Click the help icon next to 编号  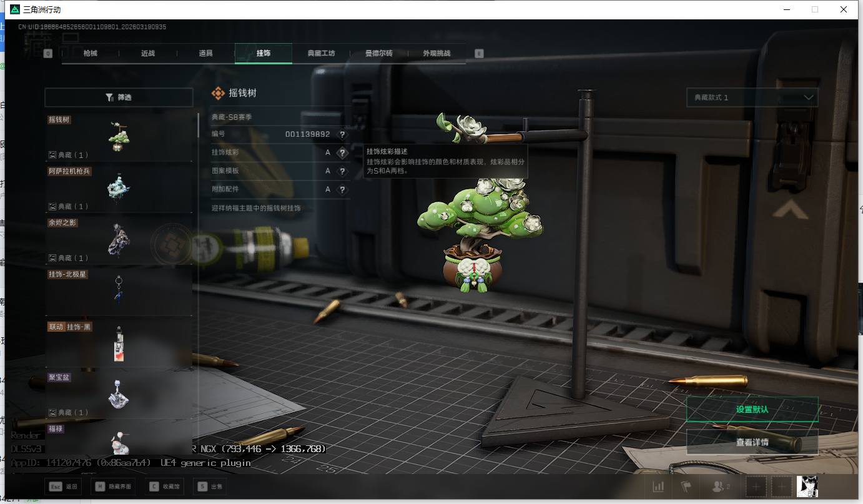(342, 134)
